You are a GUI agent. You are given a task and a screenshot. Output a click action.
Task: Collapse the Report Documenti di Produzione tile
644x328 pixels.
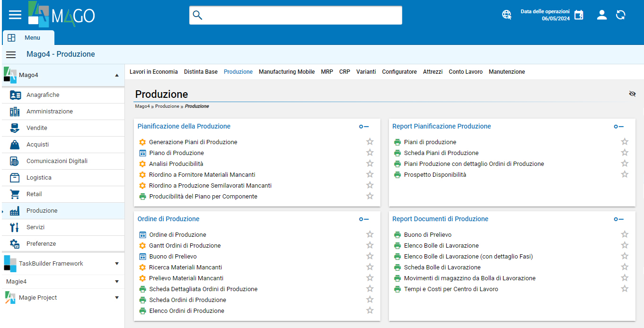619,219
